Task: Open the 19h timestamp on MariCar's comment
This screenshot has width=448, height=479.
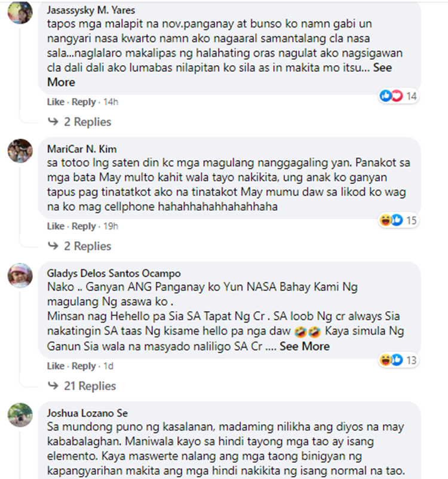Action: click(x=111, y=226)
